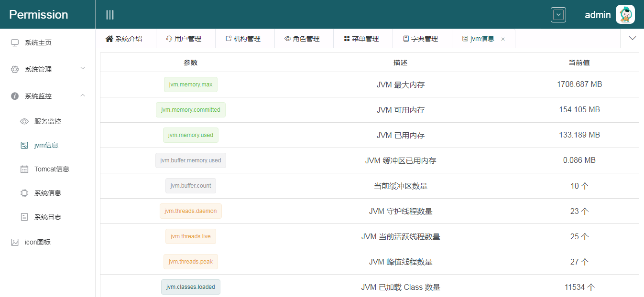Click the jvm.memory.committed tag
This screenshot has height=297, width=644.
[x=191, y=110]
